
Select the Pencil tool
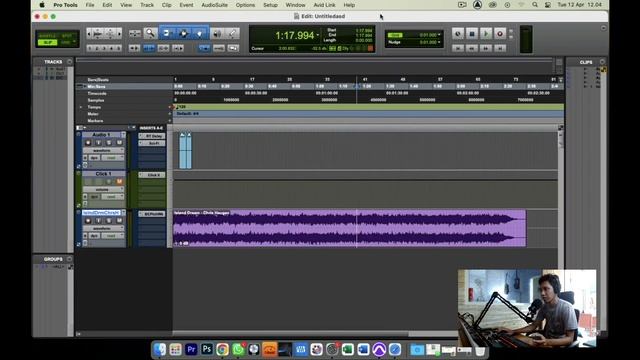[x=233, y=33]
